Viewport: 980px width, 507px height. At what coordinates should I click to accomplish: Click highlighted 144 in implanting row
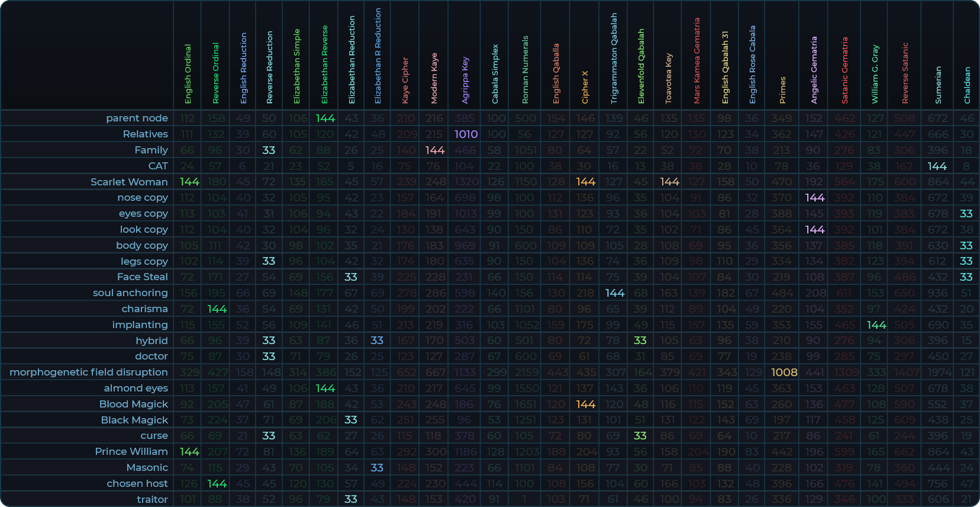(x=876, y=325)
